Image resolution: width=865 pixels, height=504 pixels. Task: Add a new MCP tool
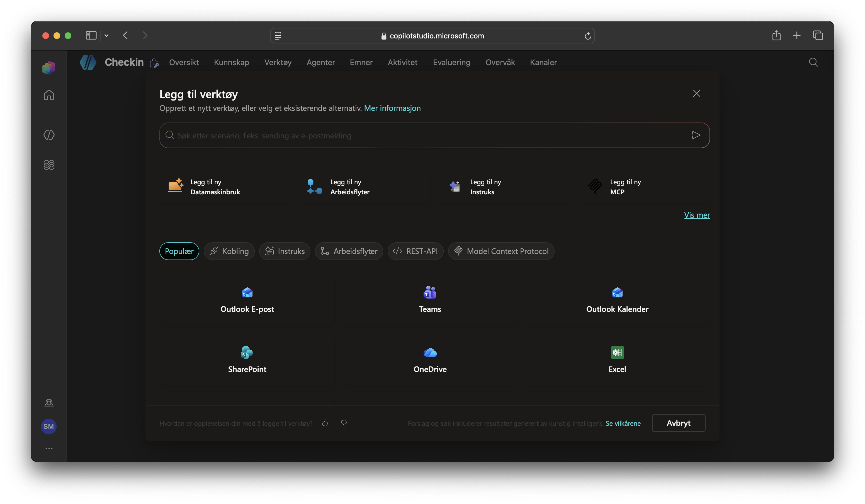tap(644, 187)
